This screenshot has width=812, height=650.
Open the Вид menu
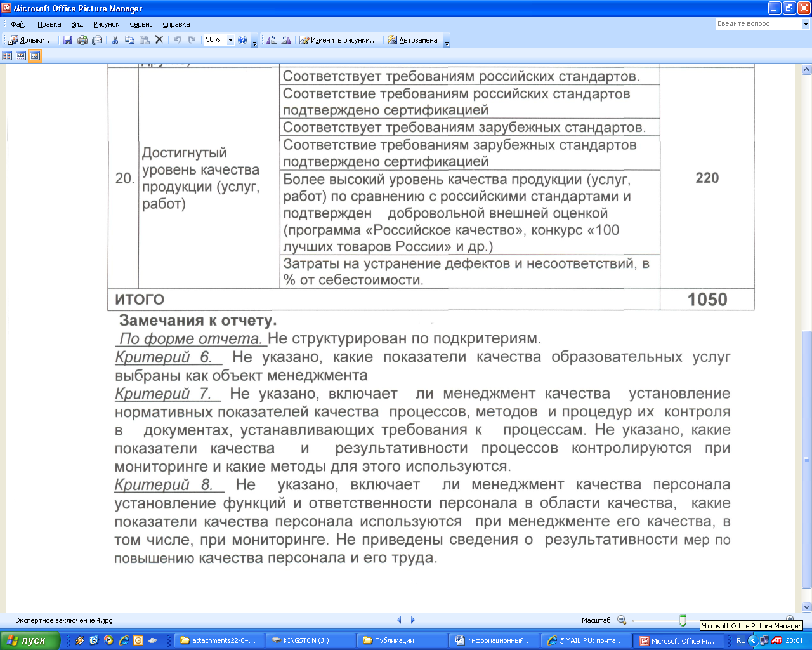77,24
